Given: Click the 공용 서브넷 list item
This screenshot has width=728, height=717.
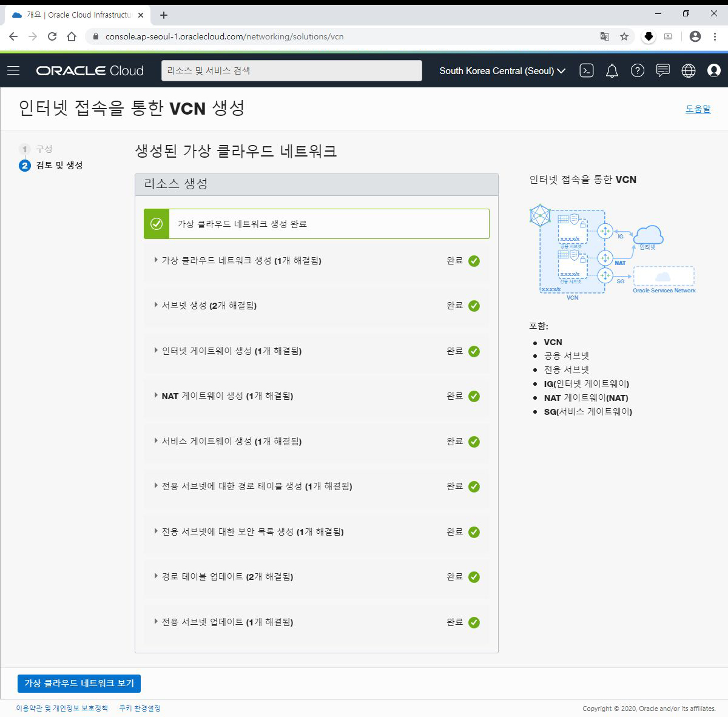Looking at the screenshot, I should (567, 355).
